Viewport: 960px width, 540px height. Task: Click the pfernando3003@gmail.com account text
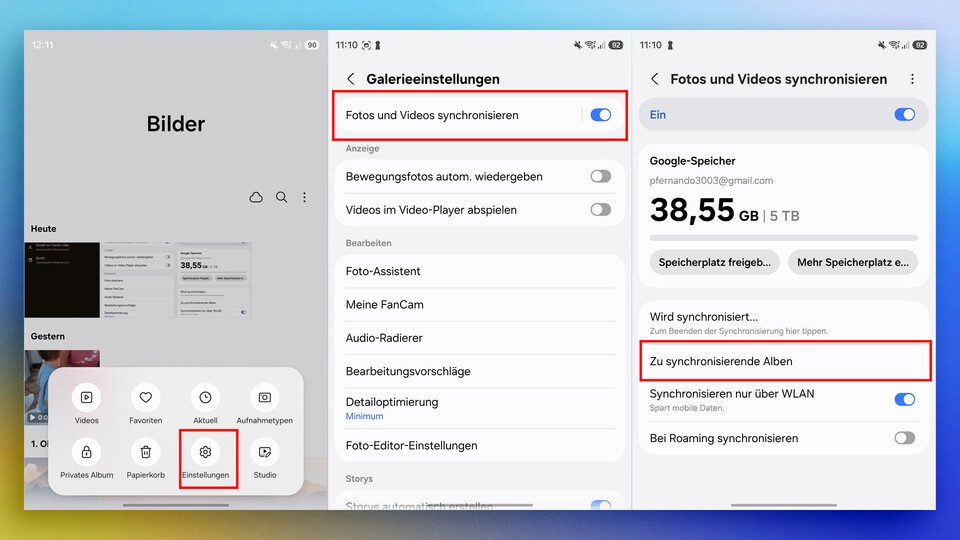(x=711, y=181)
